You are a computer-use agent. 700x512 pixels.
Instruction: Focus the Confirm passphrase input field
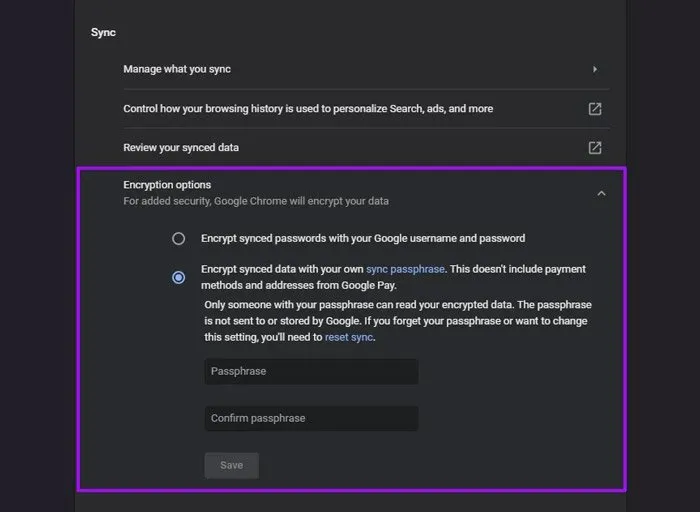pyautogui.click(x=311, y=418)
